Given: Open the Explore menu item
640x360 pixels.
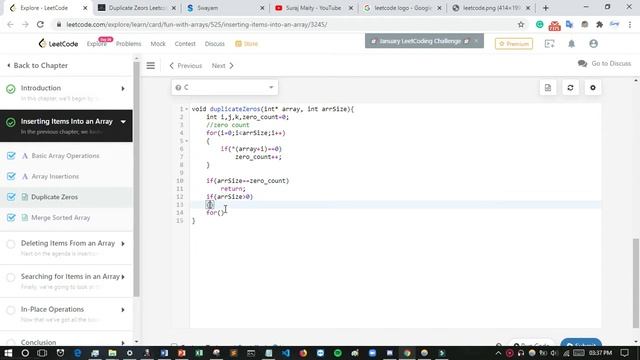Looking at the screenshot, I should (x=96, y=44).
